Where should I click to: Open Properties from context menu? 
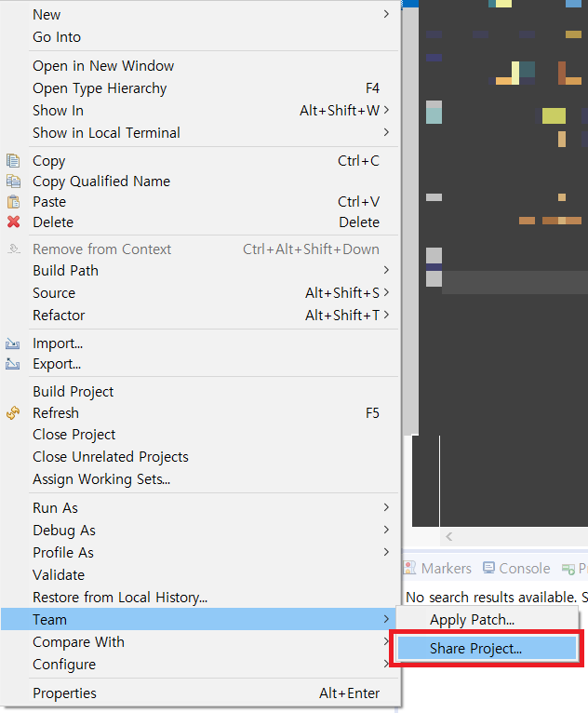(200, 693)
